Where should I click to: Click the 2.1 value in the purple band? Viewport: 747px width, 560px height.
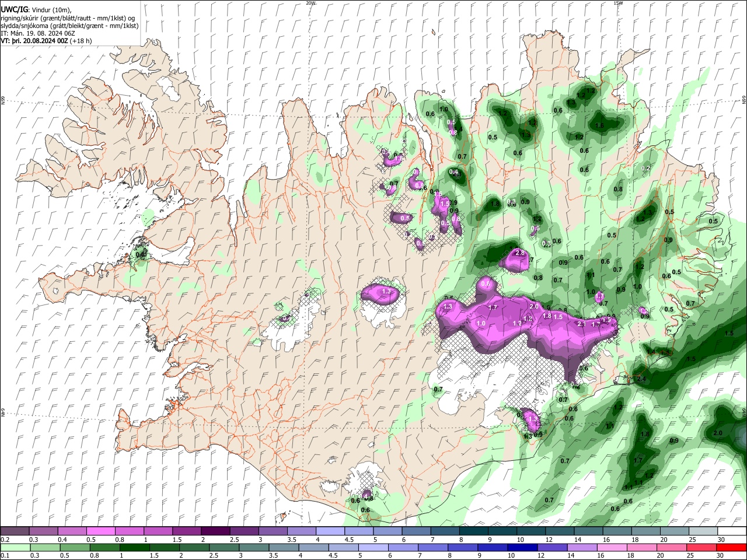tap(581, 324)
